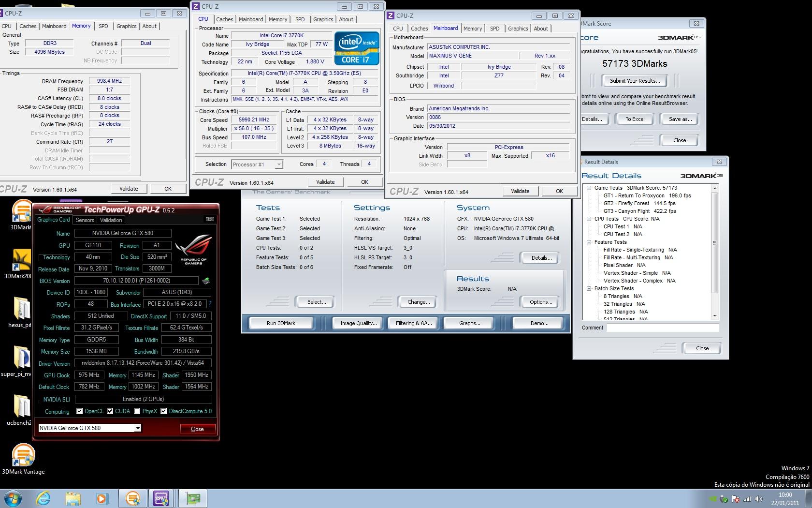Enable the PhysX checkbox
Screen dimensions: 812x508
pos(137,411)
